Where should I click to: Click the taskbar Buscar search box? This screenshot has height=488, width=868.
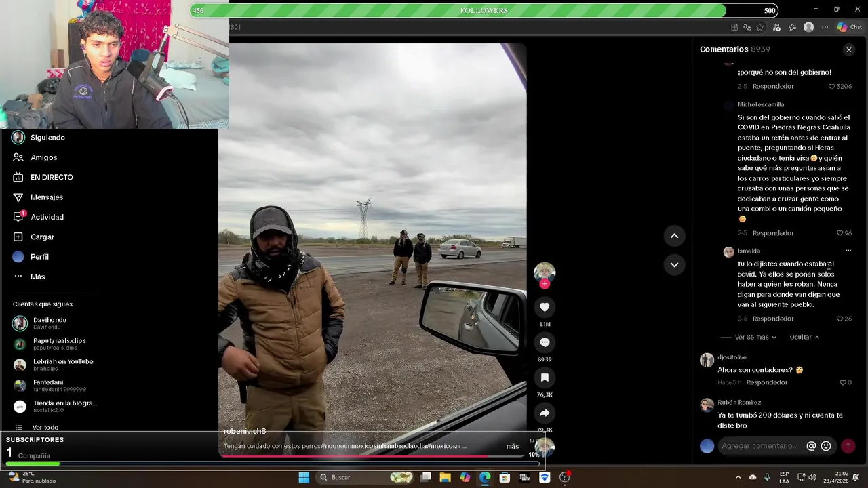pyautogui.click(x=366, y=477)
